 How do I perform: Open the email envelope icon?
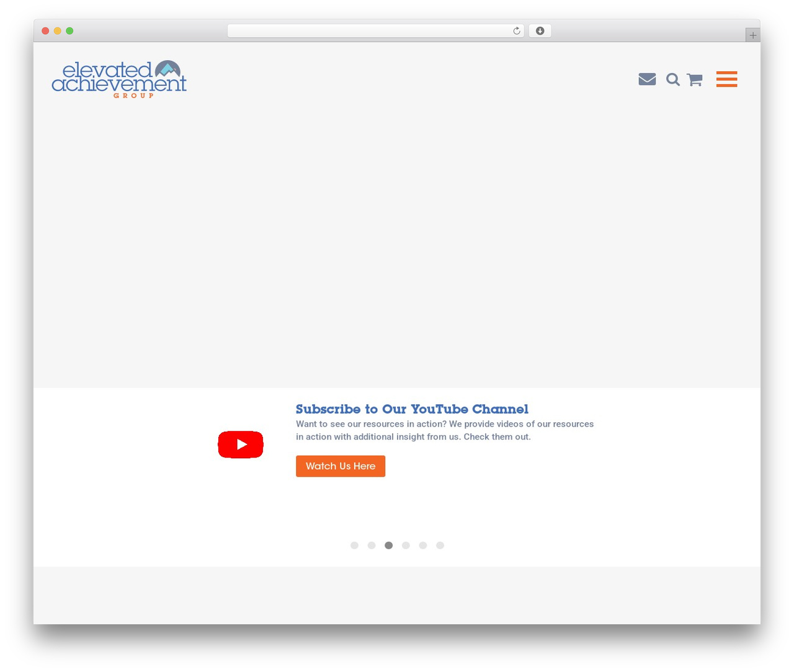(647, 79)
